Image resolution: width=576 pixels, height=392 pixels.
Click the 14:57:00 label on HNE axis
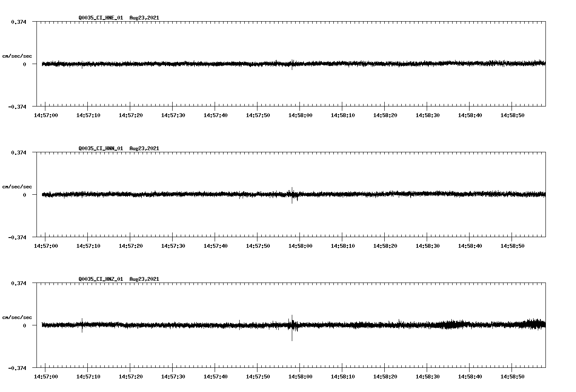(46, 115)
